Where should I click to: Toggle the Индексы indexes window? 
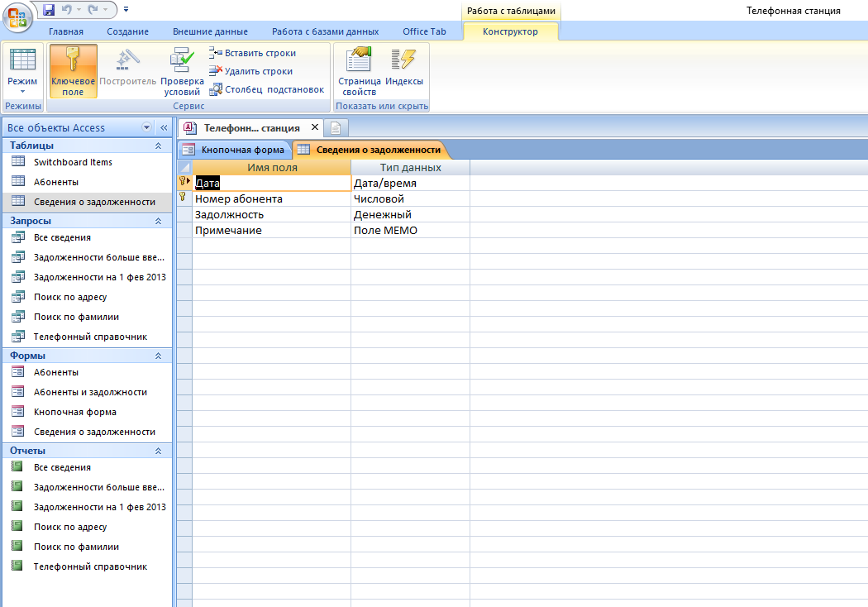[404, 67]
